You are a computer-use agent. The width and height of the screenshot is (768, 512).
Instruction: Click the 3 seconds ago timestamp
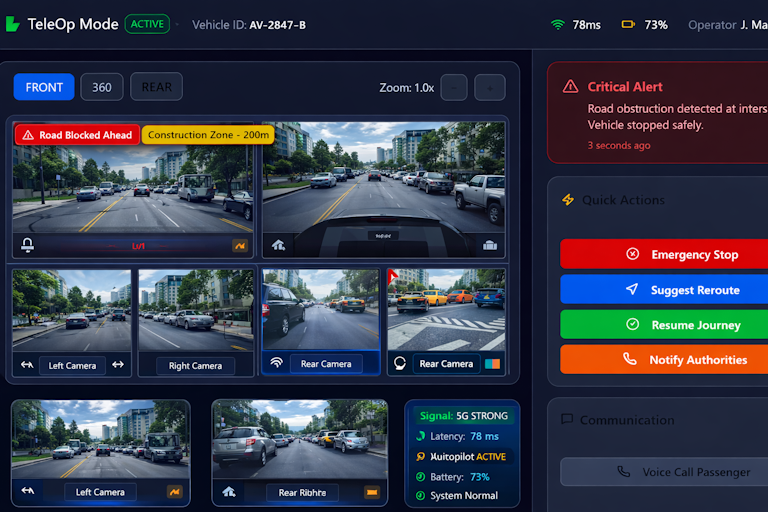click(x=619, y=146)
